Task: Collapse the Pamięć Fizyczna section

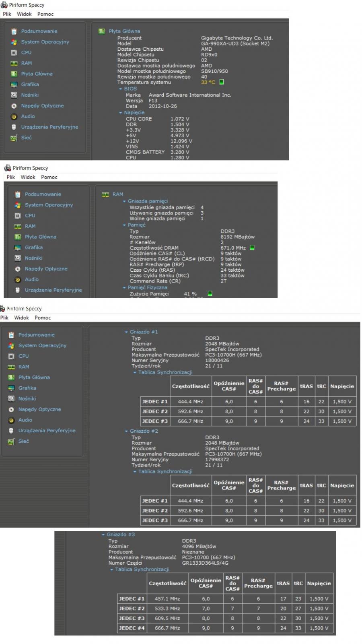Action: click(x=124, y=288)
